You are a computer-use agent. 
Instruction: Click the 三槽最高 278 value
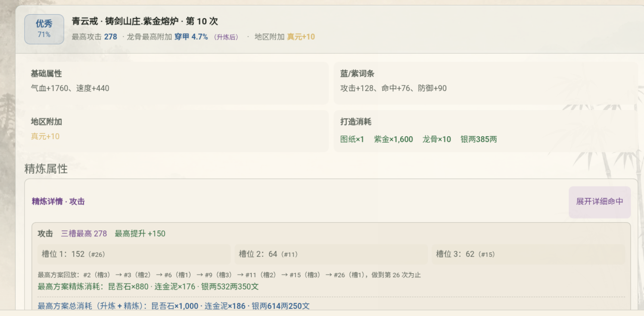pyautogui.click(x=84, y=234)
